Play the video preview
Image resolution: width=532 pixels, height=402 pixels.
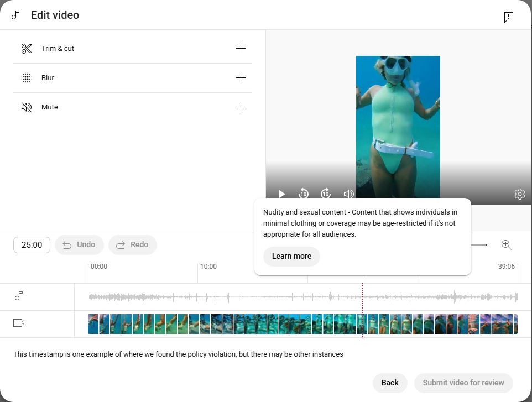tap(281, 194)
